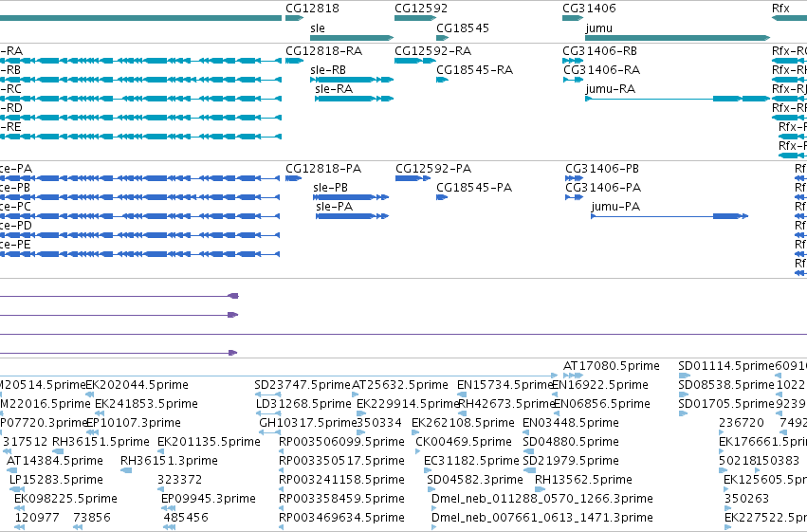This screenshot has height=532, width=807.
Task: Click the jumu gene name
Action: [x=598, y=28]
